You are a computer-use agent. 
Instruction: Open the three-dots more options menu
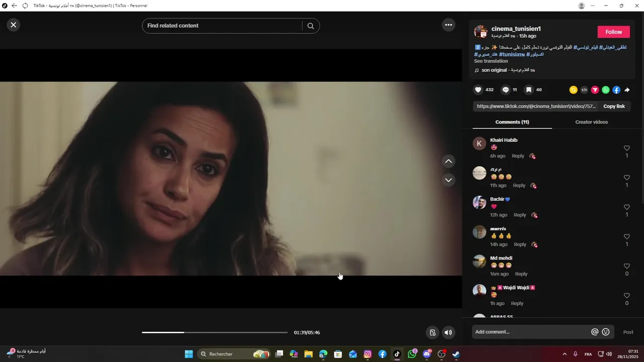point(448,25)
